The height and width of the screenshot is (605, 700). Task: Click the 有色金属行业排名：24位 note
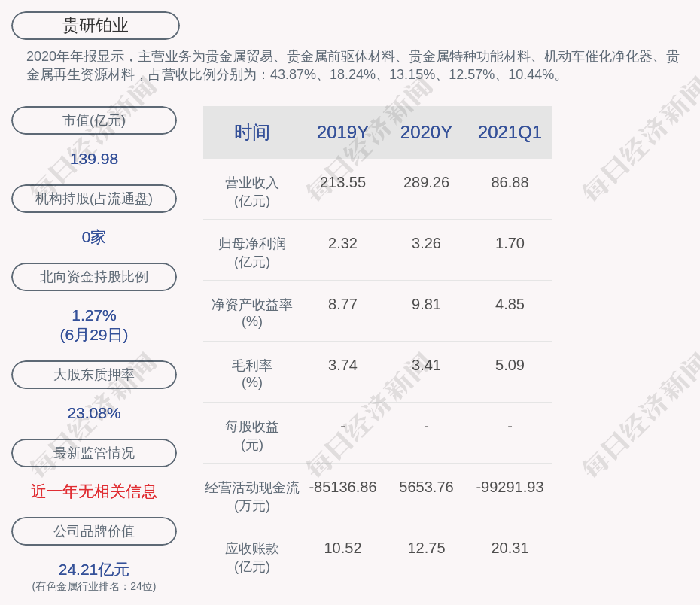(94, 586)
